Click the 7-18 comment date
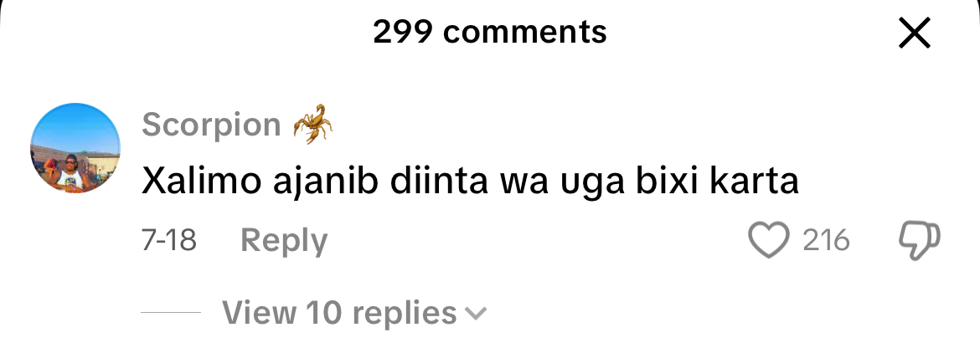980x353 pixels. [x=169, y=240]
